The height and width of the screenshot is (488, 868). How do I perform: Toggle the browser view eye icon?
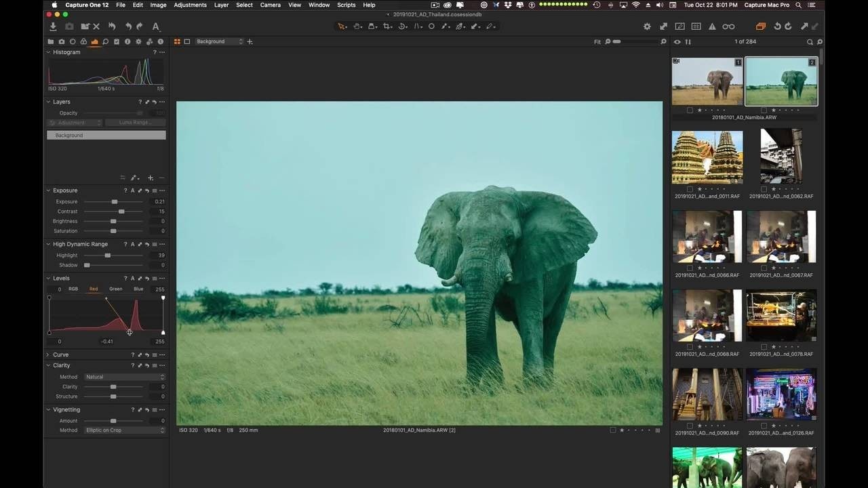pyautogui.click(x=677, y=41)
